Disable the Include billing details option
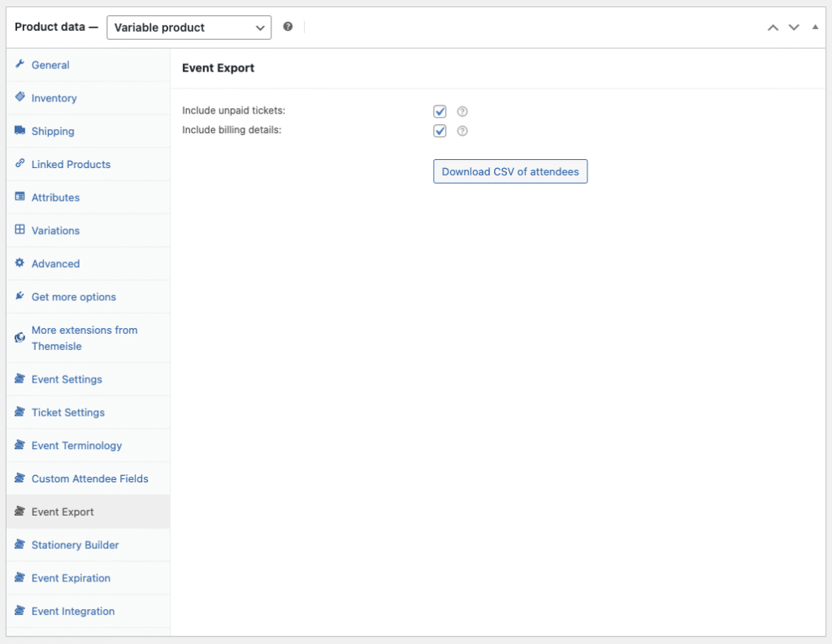832x644 pixels. (x=440, y=131)
